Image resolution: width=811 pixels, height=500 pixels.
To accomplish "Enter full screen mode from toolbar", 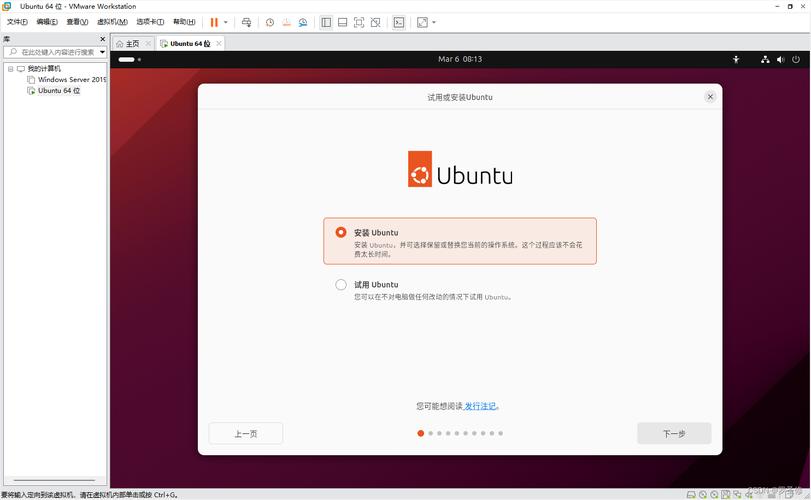I will pos(359,22).
